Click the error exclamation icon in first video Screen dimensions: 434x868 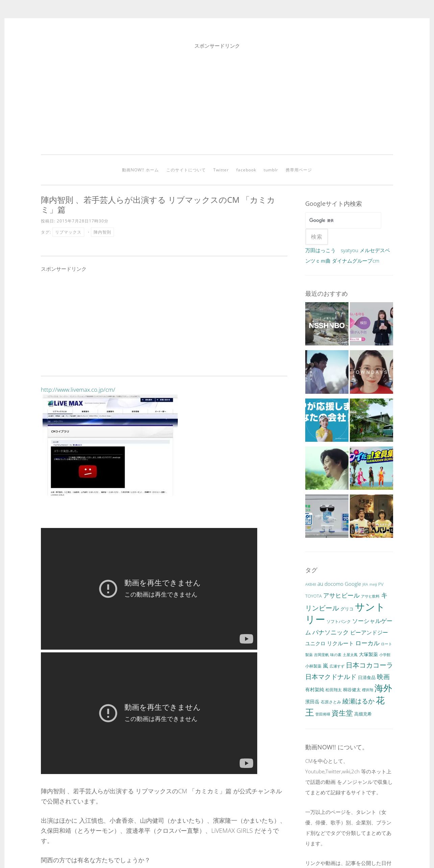coord(108,589)
